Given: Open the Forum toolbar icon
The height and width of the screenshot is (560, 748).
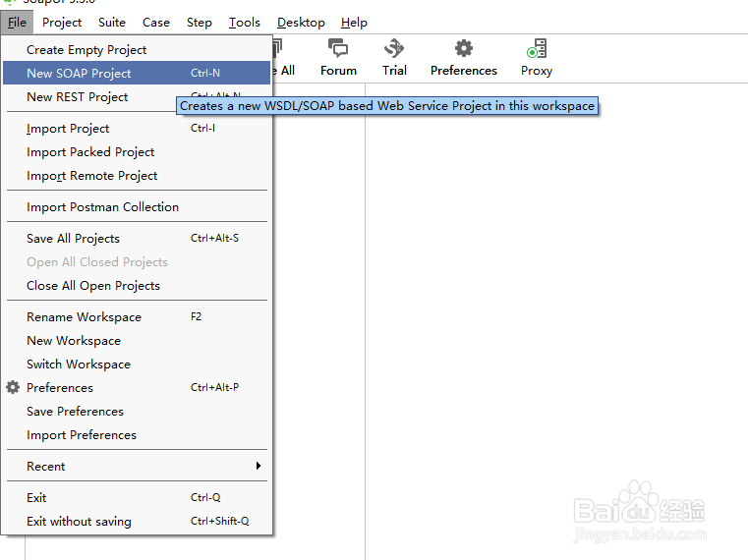Looking at the screenshot, I should [338, 49].
